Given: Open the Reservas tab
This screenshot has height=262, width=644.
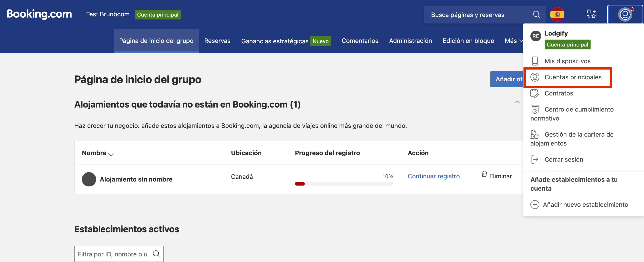Looking at the screenshot, I should 217,41.
